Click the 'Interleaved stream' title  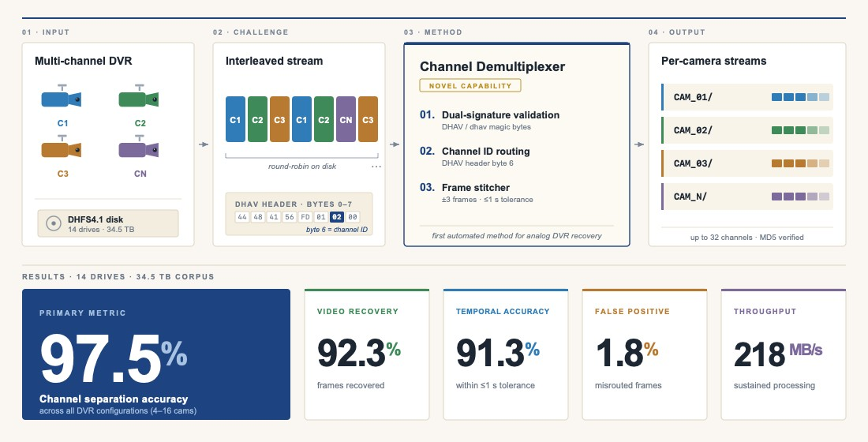tap(274, 61)
